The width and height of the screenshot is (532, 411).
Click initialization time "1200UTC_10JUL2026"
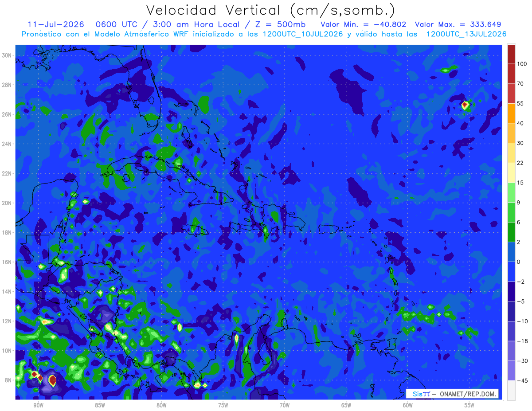coord(303,34)
